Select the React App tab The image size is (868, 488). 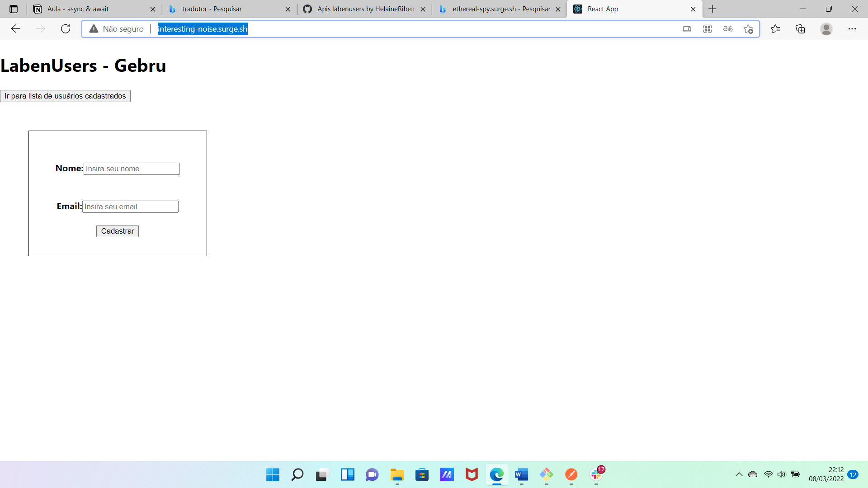635,9
